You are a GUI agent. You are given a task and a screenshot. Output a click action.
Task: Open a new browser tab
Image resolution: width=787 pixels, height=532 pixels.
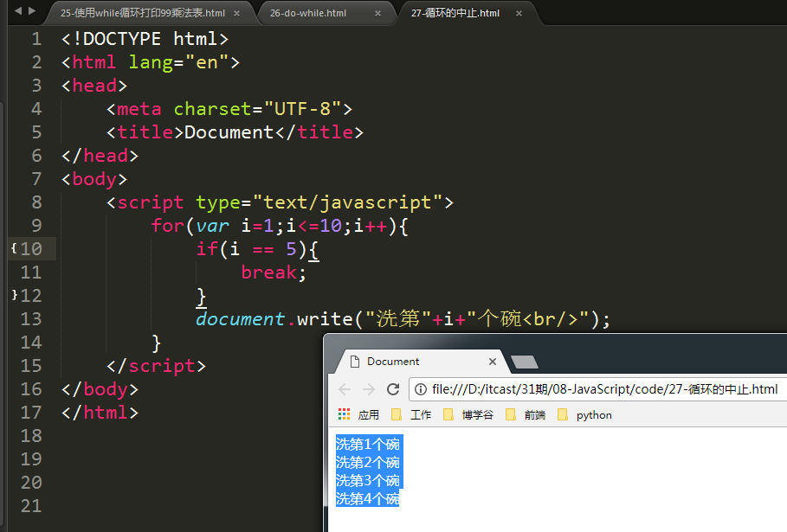[525, 362]
